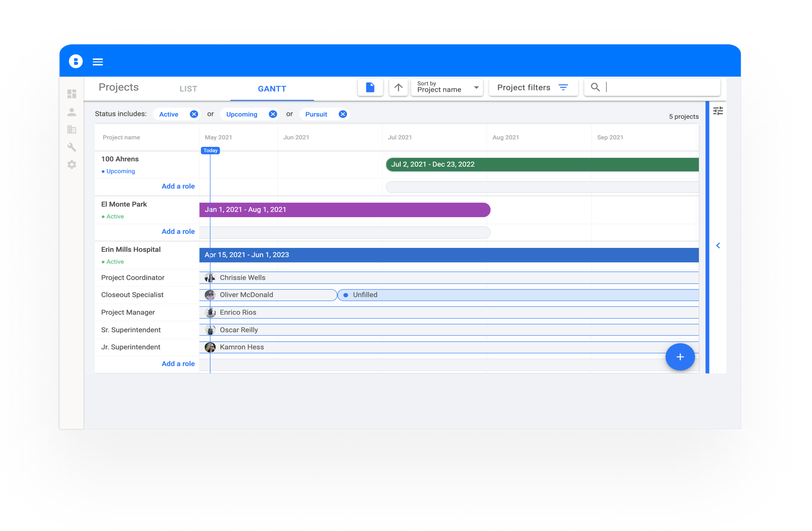812x531 pixels.
Task: Open the dashboard panel in the sidebar
Action: (x=72, y=94)
